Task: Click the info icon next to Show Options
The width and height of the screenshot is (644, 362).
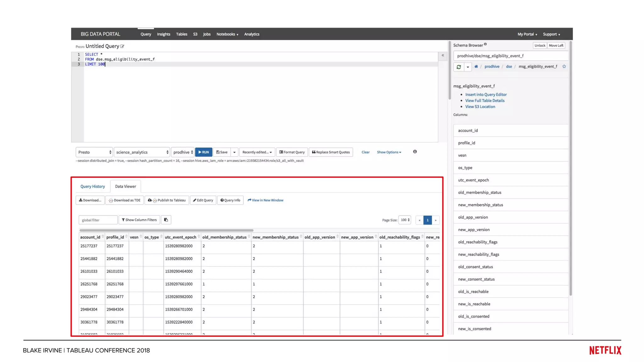Action: [x=415, y=152]
